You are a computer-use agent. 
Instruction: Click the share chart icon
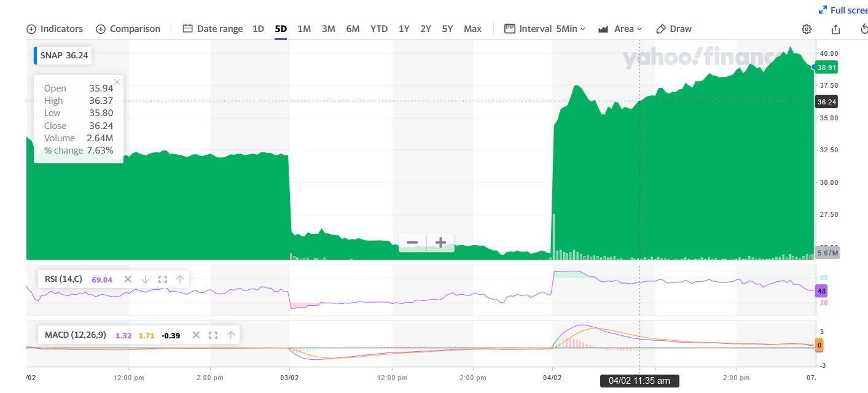[835, 29]
